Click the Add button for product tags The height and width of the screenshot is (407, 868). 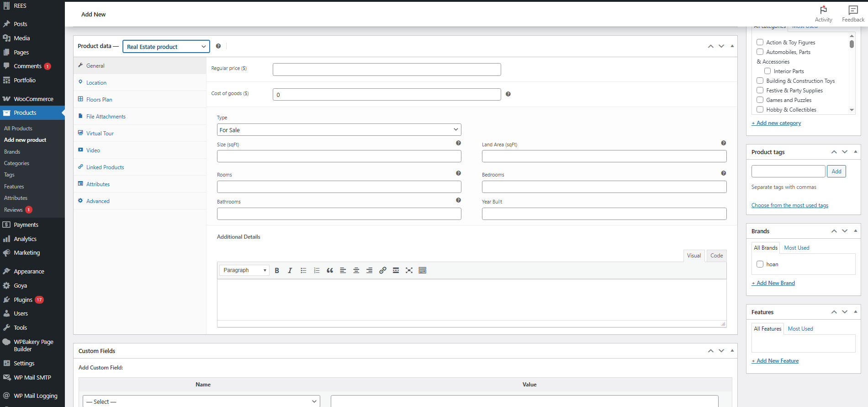(836, 171)
